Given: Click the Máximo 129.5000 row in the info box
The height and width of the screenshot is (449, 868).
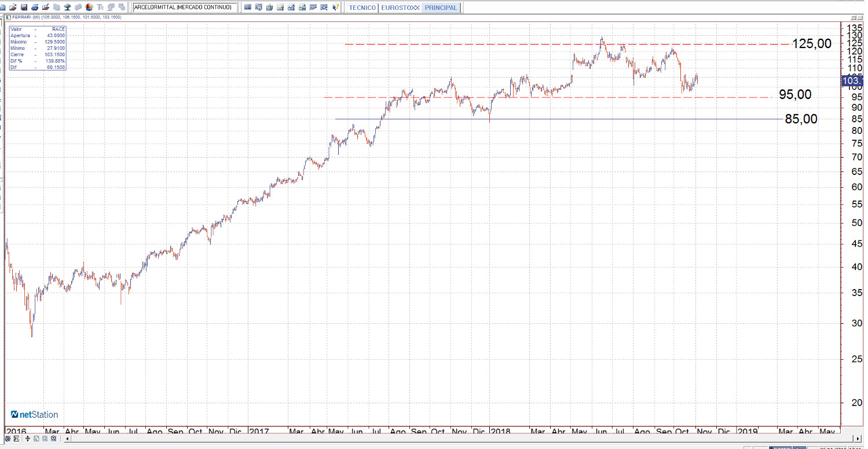Looking at the screenshot, I should [38, 42].
